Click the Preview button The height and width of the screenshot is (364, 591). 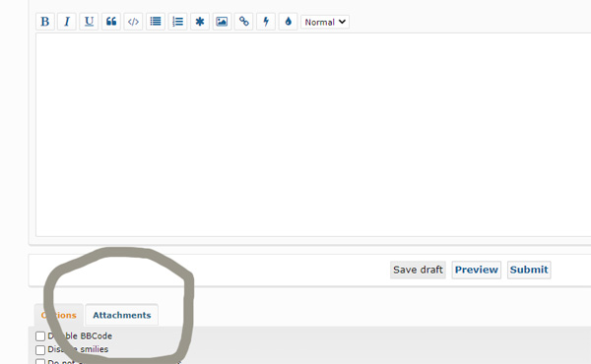click(x=477, y=270)
